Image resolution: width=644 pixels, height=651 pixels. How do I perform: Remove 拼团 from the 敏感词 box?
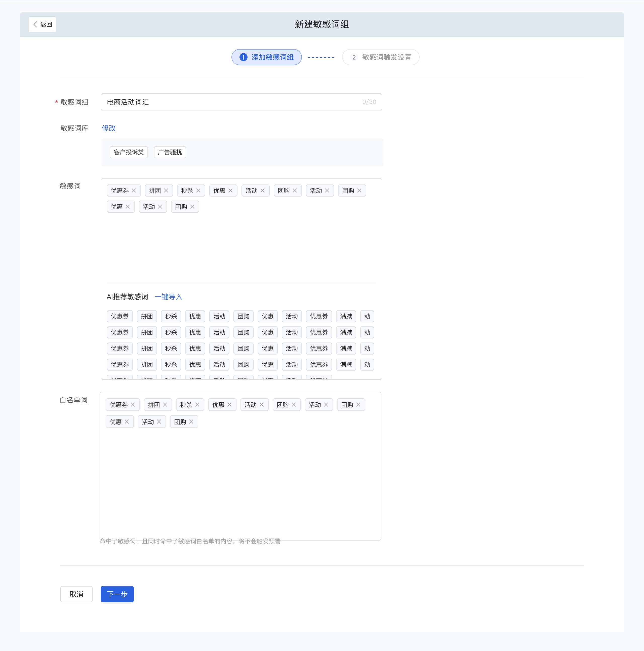(x=166, y=191)
